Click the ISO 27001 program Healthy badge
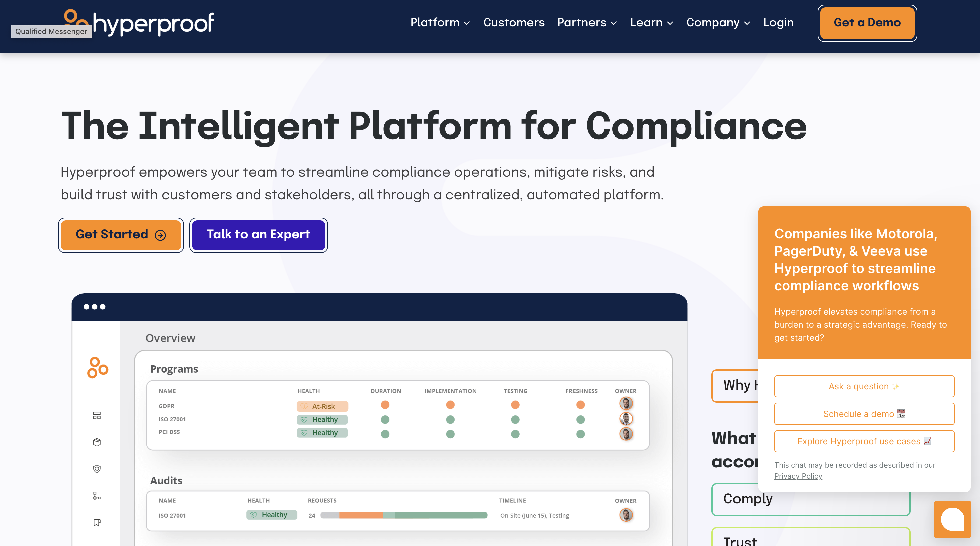The image size is (980, 546). [x=322, y=420]
